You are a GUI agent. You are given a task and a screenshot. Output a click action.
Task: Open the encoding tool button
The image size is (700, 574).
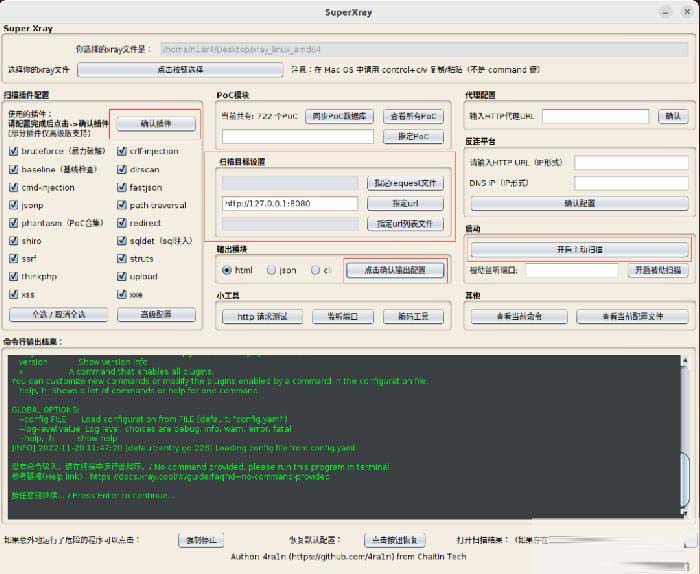(x=413, y=316)
